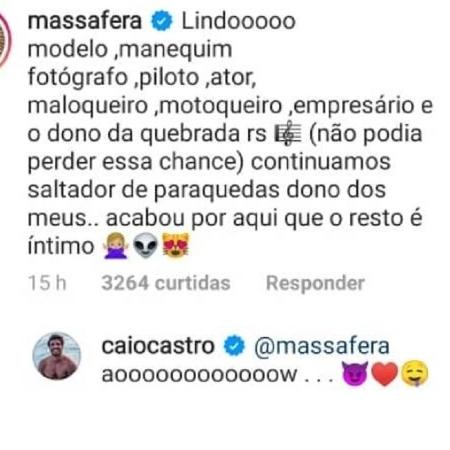Click the verified badge beside caiocastro
This screenshot has width=450, height=450.
pyautogui.click(x=234, y=346)
